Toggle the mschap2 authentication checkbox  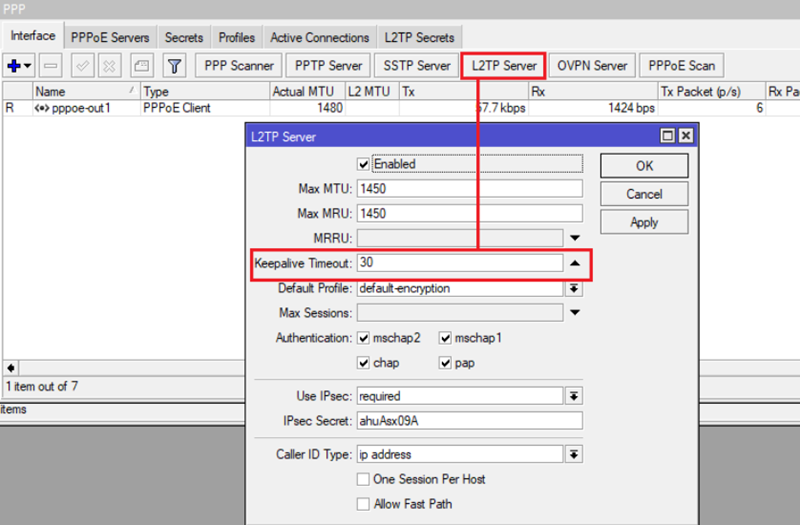coord(363,338)
